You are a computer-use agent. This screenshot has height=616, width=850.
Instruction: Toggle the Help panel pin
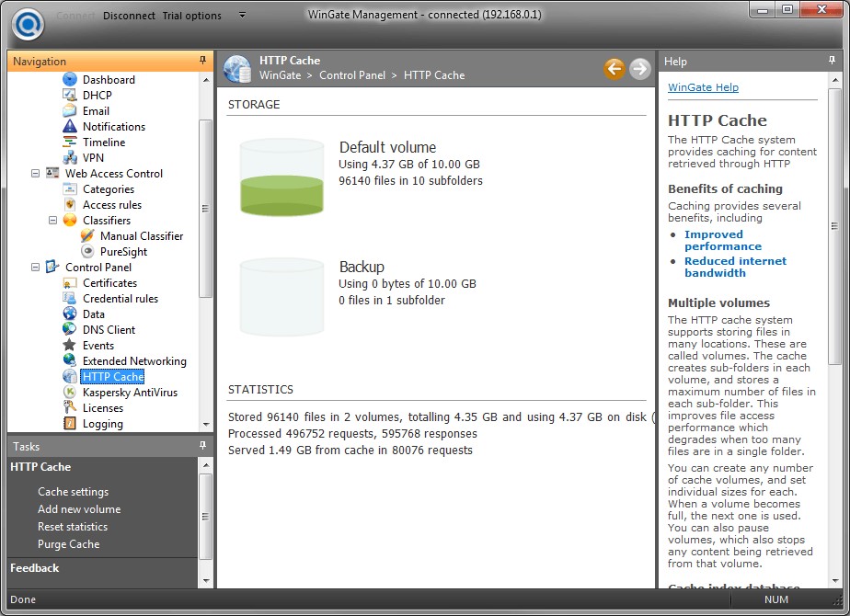(833, 61)
